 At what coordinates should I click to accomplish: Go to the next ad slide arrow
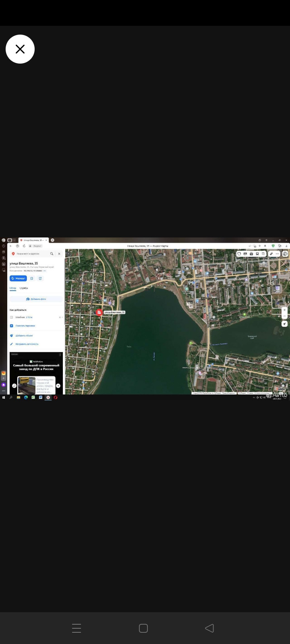point(58,386)
